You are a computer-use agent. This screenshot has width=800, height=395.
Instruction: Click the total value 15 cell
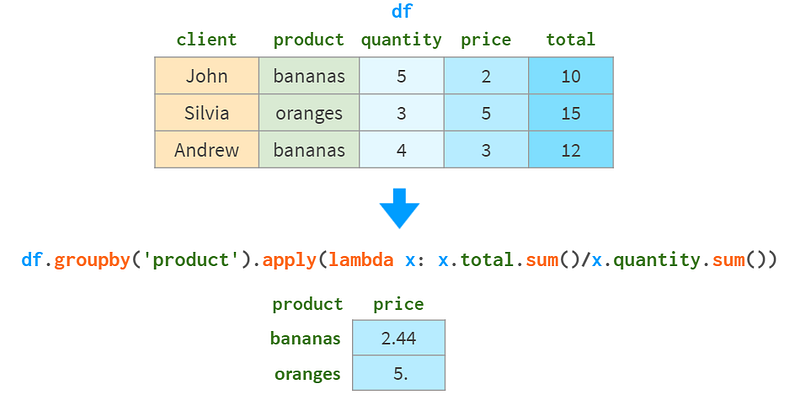coord(571,113)
